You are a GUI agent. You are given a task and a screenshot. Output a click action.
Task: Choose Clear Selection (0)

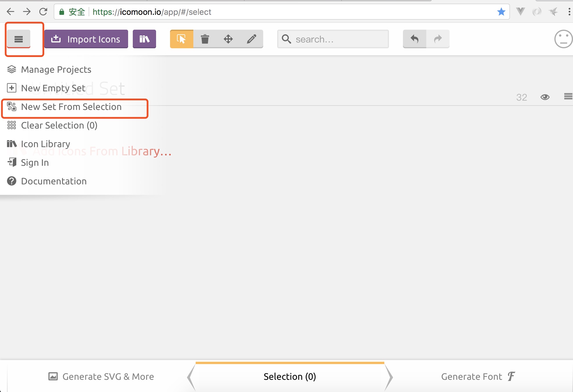pos(52,125)
